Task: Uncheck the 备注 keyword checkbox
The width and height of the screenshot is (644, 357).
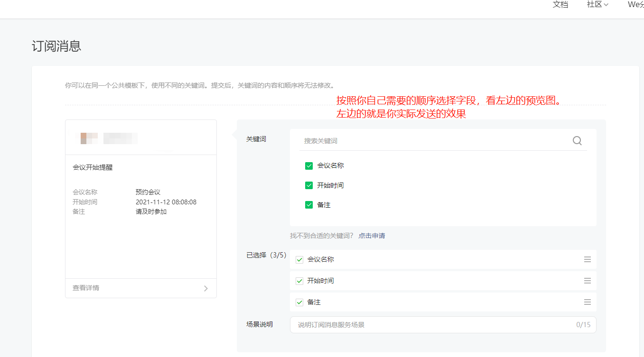Action: click(x=308, y=204)
